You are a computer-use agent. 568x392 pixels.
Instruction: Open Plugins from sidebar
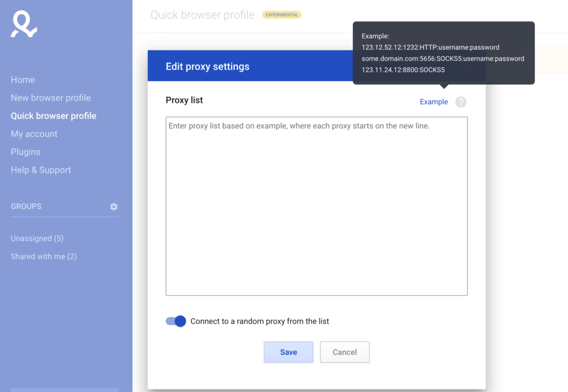coord(26,152)
